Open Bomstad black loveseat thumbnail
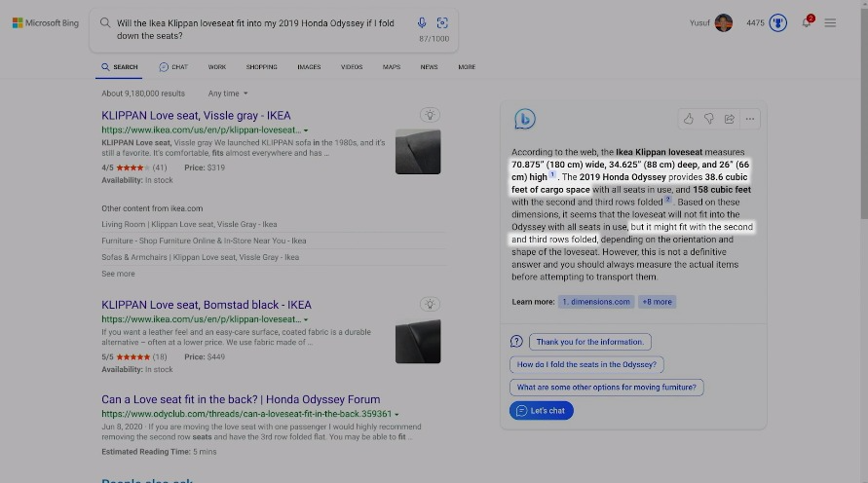Screen dimensions: 868x483 [x=418, y=342]
